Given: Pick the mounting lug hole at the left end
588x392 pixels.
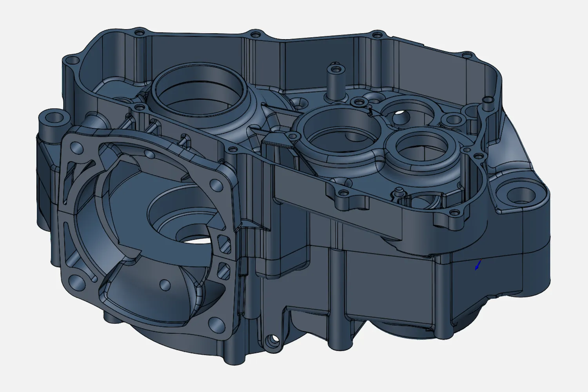Looking at the screenshot, I should pyautogui.click(x=55, y=118).
